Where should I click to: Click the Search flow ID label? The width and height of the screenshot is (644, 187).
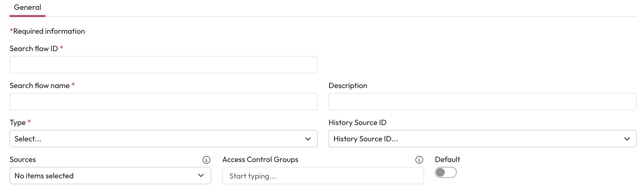34,49
